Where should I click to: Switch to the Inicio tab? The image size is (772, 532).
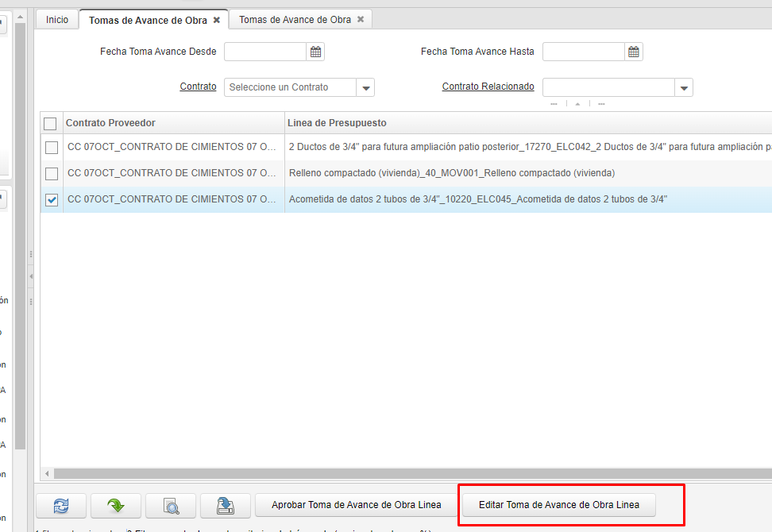(x=57, y=20)
